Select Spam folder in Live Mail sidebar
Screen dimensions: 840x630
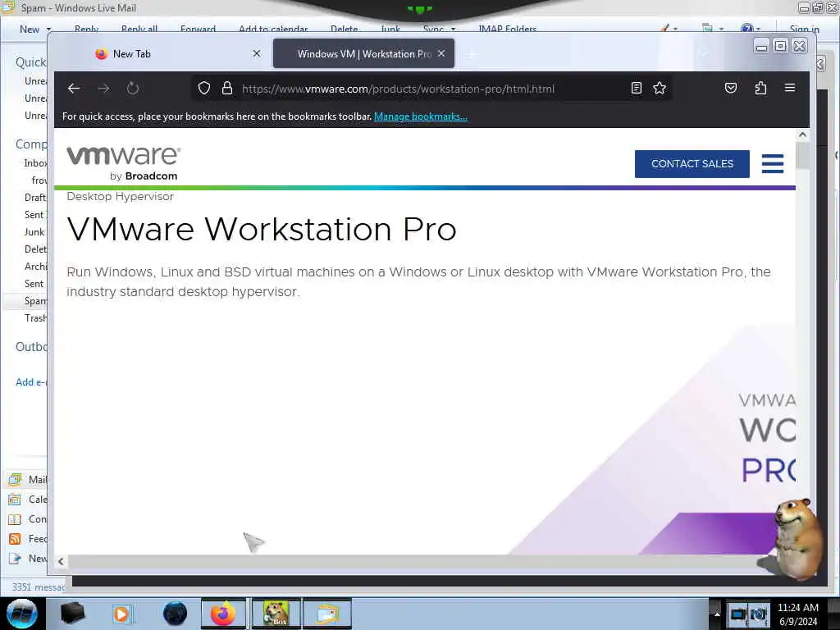[x=35, y=301]
